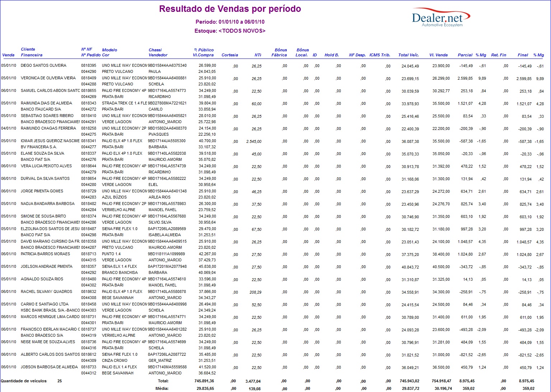Select client ELANE SOUZA DA SILVA
This screenshot has width=551, height=392.
(42, 154)
